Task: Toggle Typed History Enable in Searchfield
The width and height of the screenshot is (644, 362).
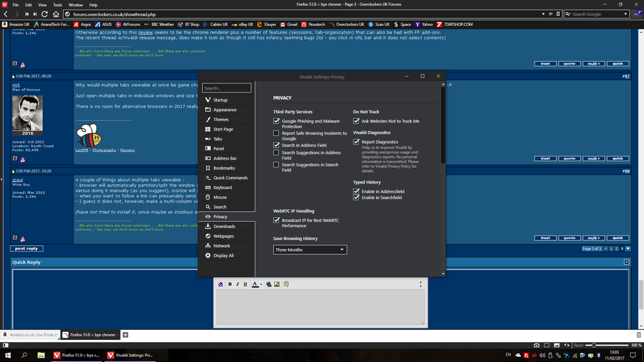Action: pos(356,197)
